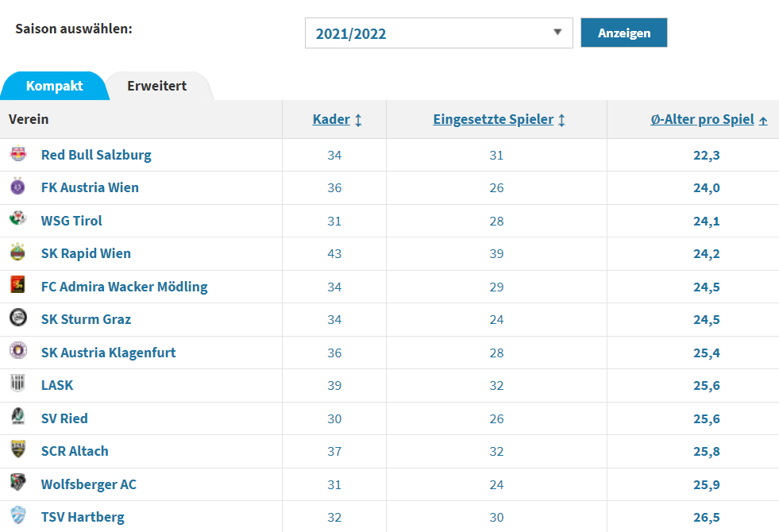Open the SCR Altach team link
This screenshot has width=779, height=532.
point(75,451)
